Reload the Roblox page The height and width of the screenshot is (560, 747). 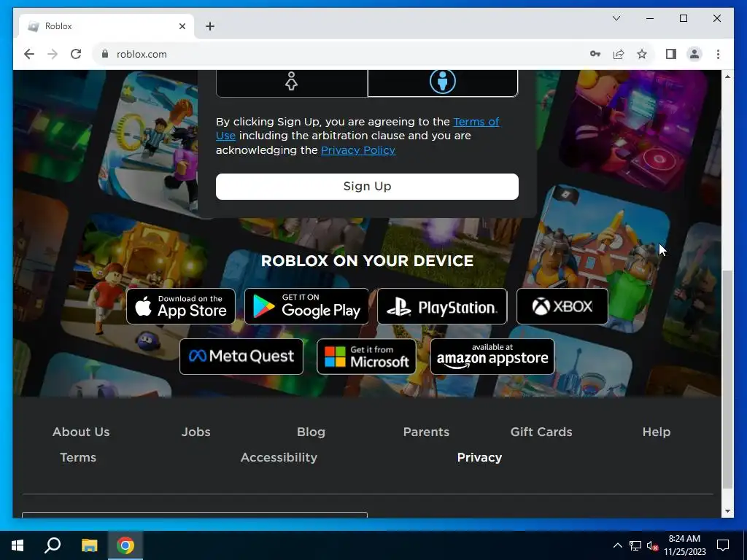[76, 54]
